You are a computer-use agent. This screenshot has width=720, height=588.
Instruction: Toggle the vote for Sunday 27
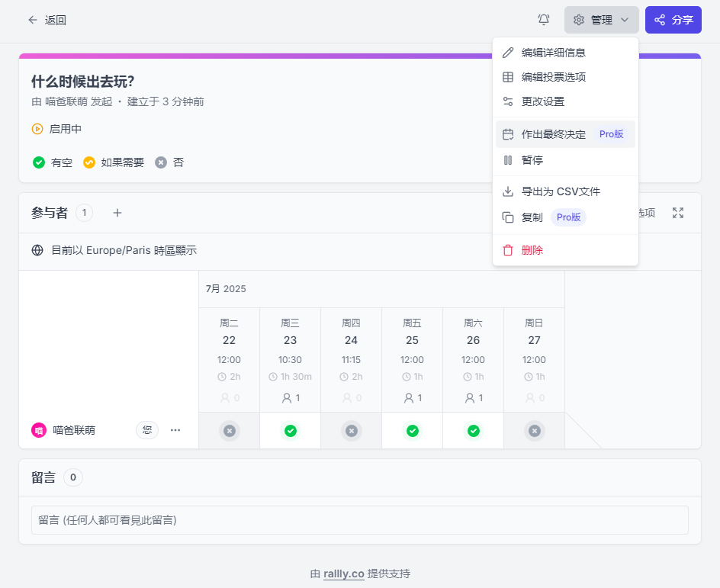point(534,431)
